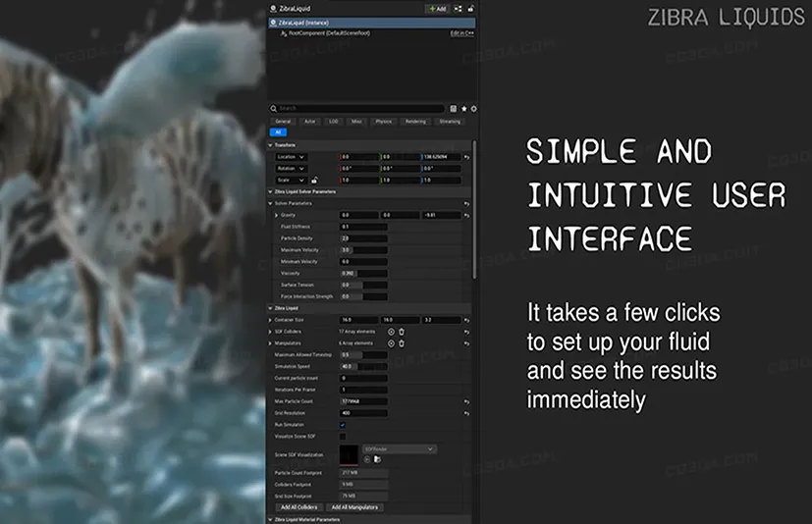Image resolution: width=812 pixels, height=524 pixels.
Task: Click the Scale X value field
Action: pyautogui.click(x=359, y=181)
